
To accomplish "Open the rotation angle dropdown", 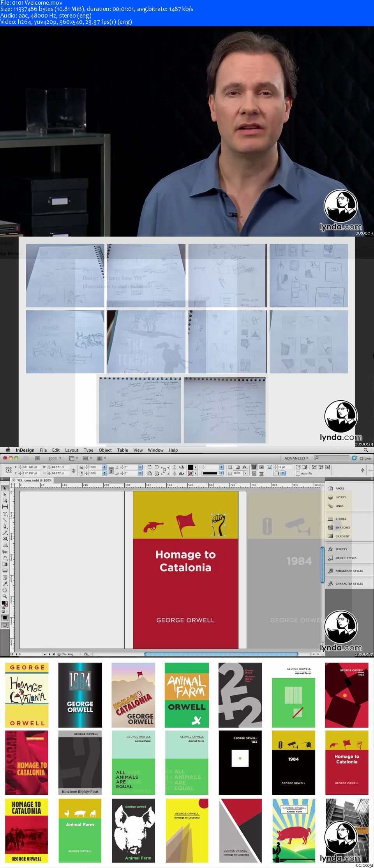I will tap(140, 467).
